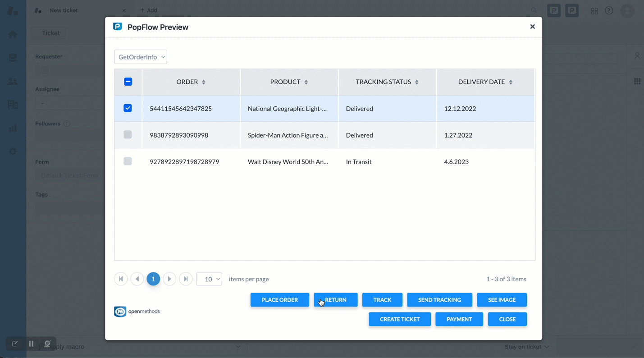Check the Walt Disney World order checkbox
Viewport: 644px width, 358px height.
tap(128, 161)
